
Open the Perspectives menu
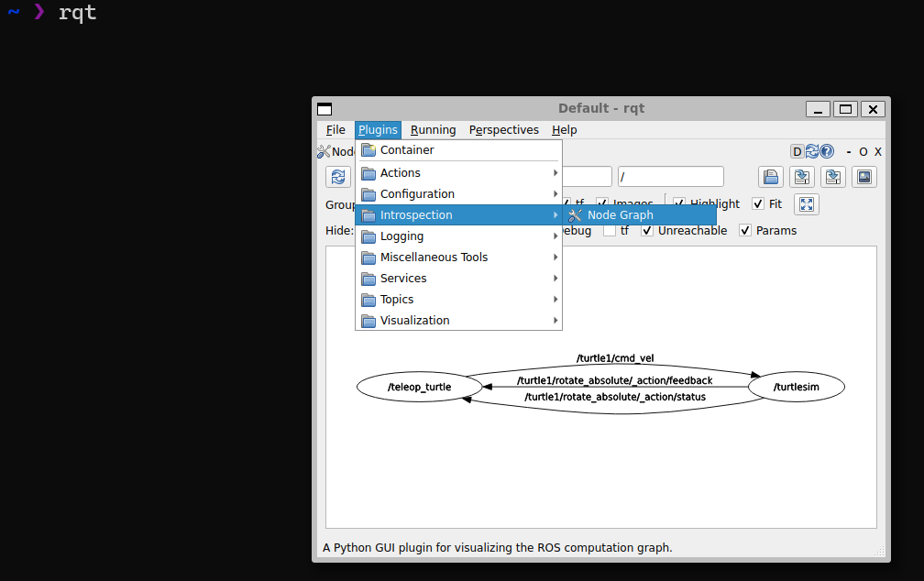tap(504, 129)
